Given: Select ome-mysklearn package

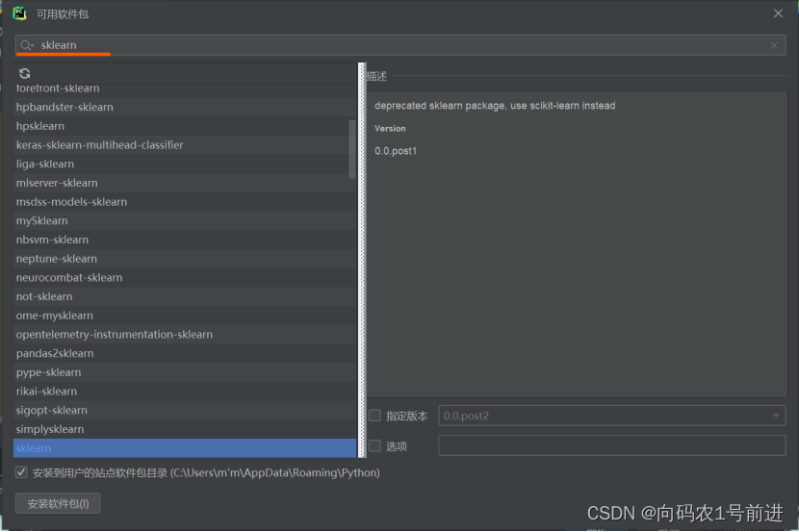Looking at the screenshot, I should click(x=185, y=316).
